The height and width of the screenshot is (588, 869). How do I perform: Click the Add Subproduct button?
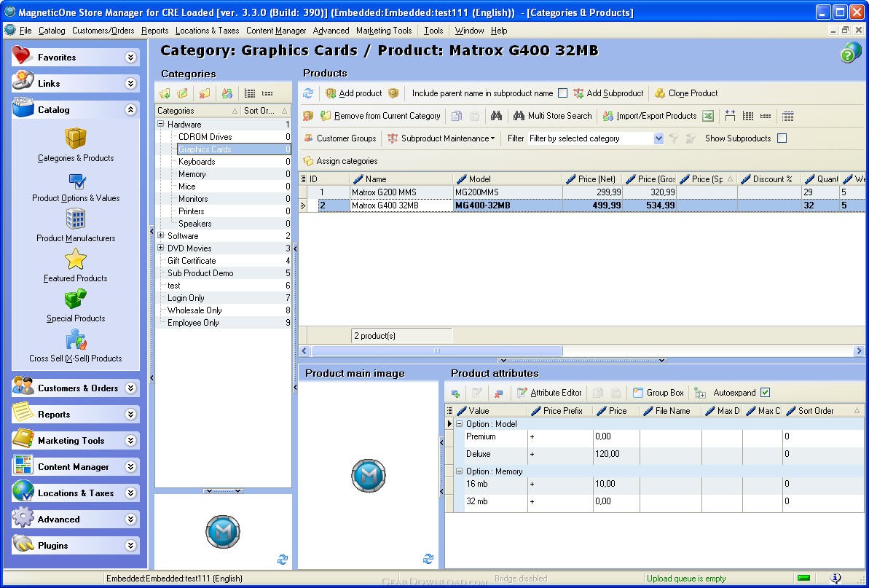pos(608,93)
